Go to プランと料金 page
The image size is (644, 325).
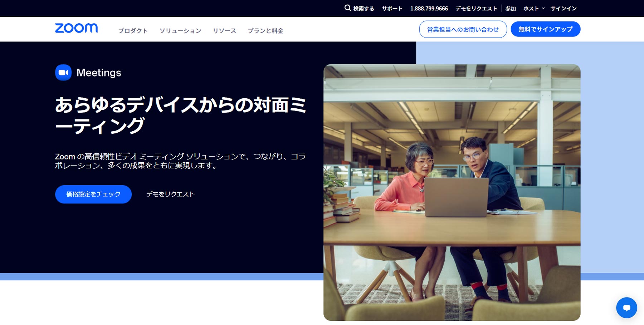click(265, 31)
